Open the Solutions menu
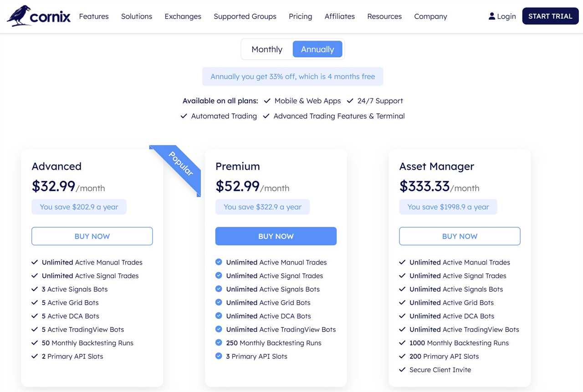This screenshot has width=583, height=392. (136, 16)
